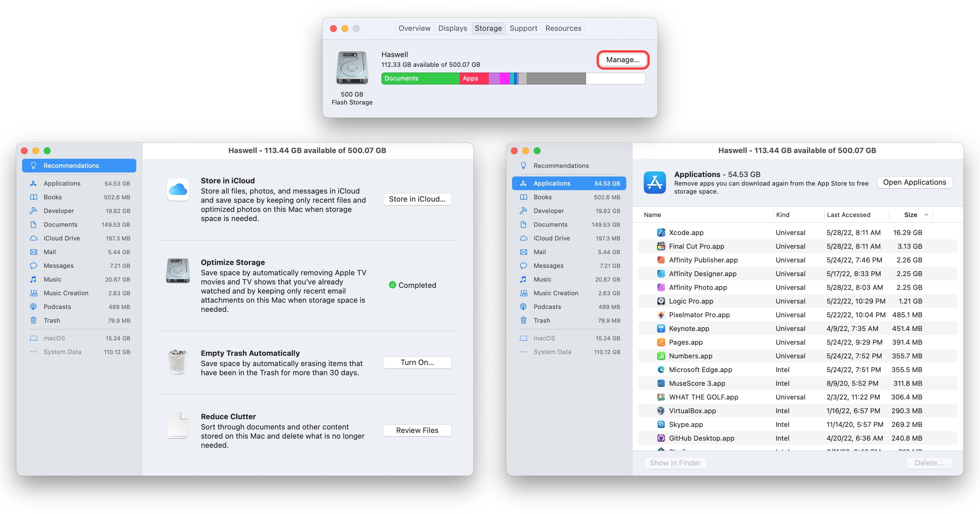Select the Trash icon in the sidebar
The image size is (980, 514).
(33, 320)
